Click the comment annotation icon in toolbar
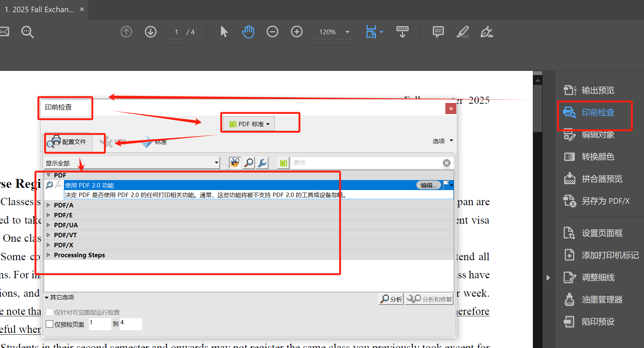644x348 pixels. click(x=438, y=32)
